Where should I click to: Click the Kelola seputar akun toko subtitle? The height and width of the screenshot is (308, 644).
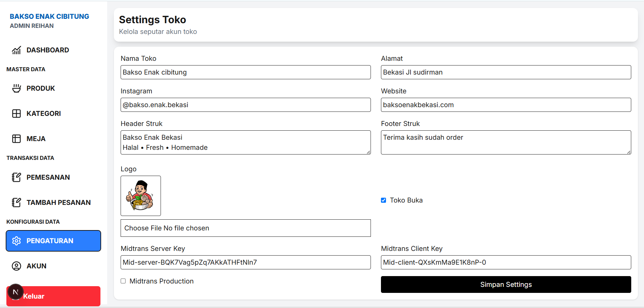click(158, 32)
